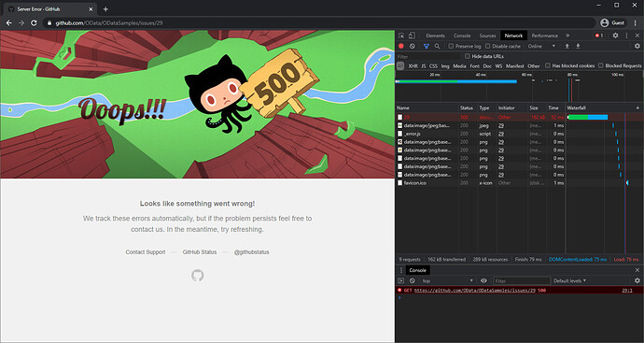This screenshot has width=644, height=343.
Task: Click the failed request URL in console
Action: [x=475, y=291]
